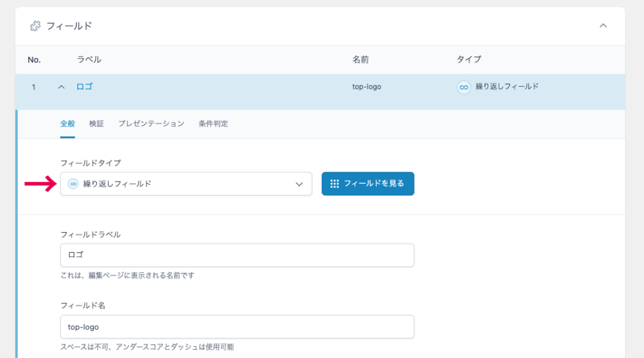Viewport: 644px width, 358px height.
Task: Focus the フィールドラベル input containing ロゴ
Action: pos(236,255)
